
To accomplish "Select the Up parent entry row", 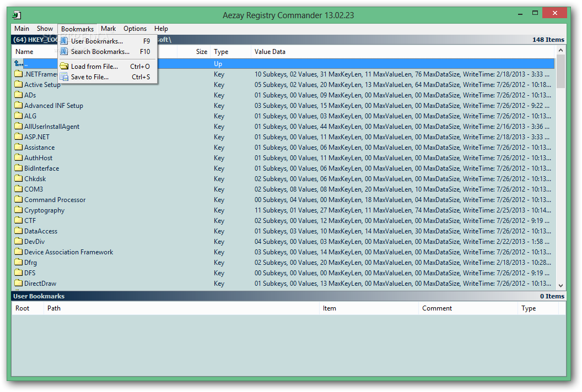I will (283, 64).
